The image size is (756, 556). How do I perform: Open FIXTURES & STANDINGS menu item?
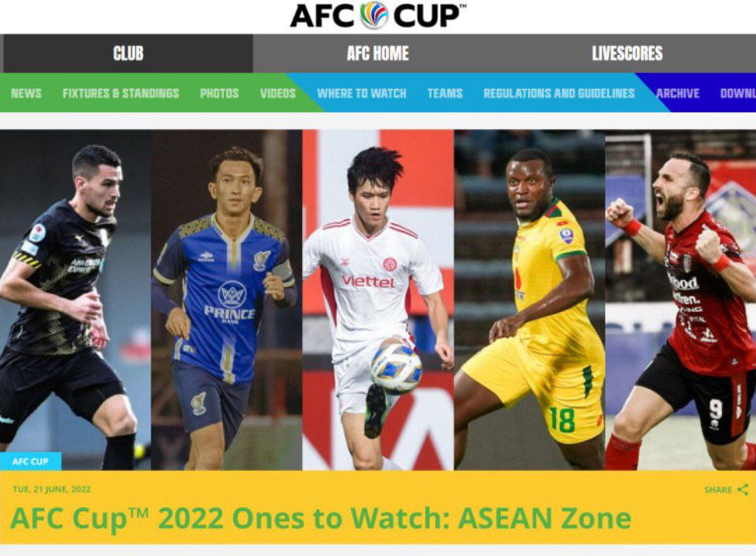(120, 93)
